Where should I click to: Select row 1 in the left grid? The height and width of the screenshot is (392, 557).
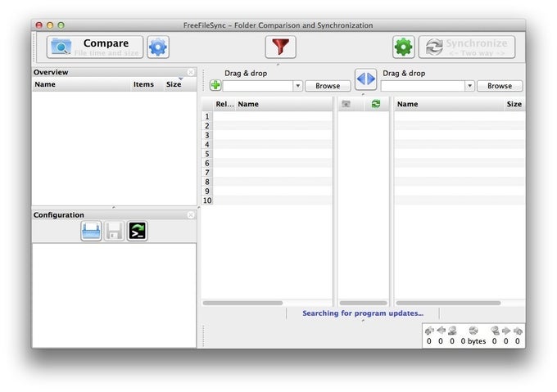(x=267, y=116)
